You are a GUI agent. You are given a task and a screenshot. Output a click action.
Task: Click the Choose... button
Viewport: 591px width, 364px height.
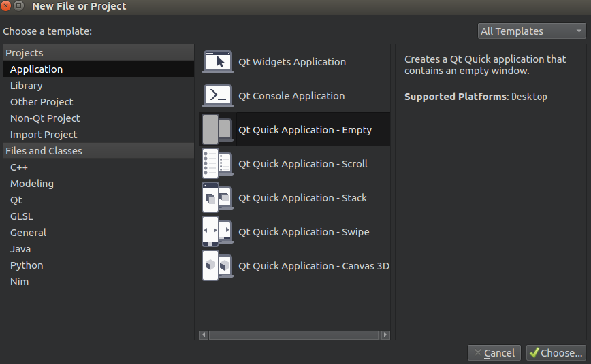[x=556, y=352]
